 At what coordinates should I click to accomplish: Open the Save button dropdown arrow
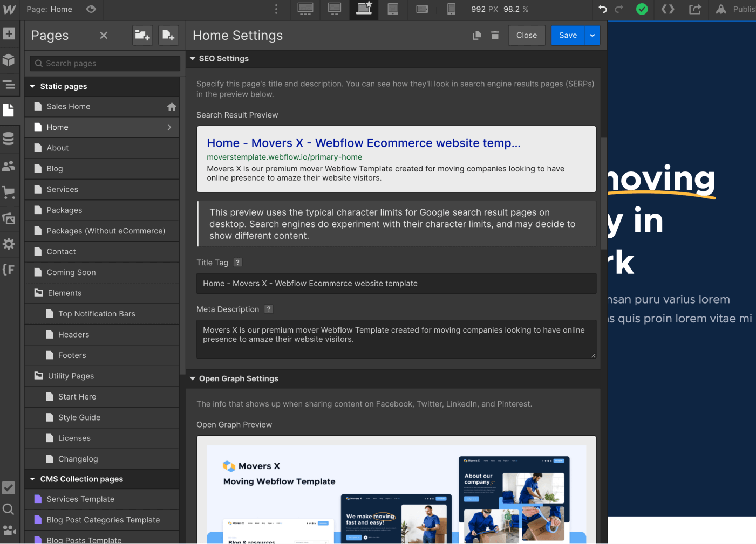[592, 35]
